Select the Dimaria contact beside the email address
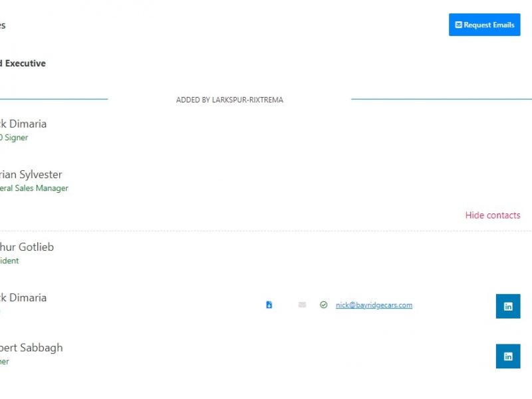Image resolution: width=532 pixels, height=399 pixels. 23,297
